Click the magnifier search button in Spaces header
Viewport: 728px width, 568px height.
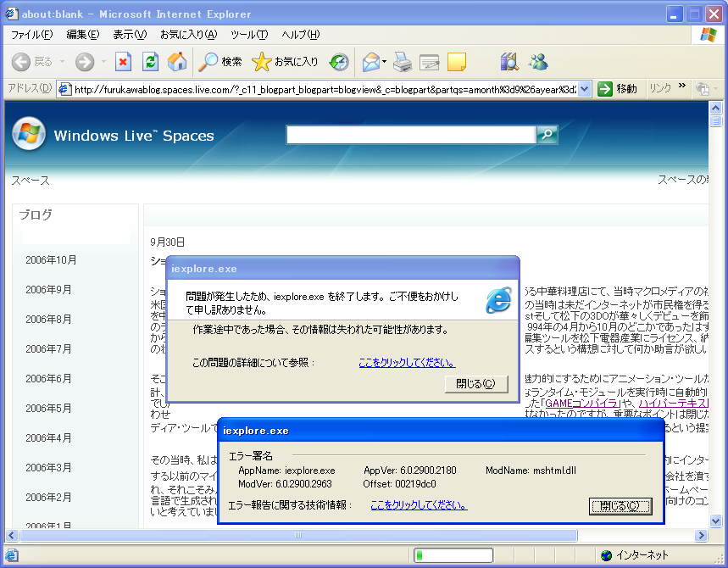click(547, 135)
